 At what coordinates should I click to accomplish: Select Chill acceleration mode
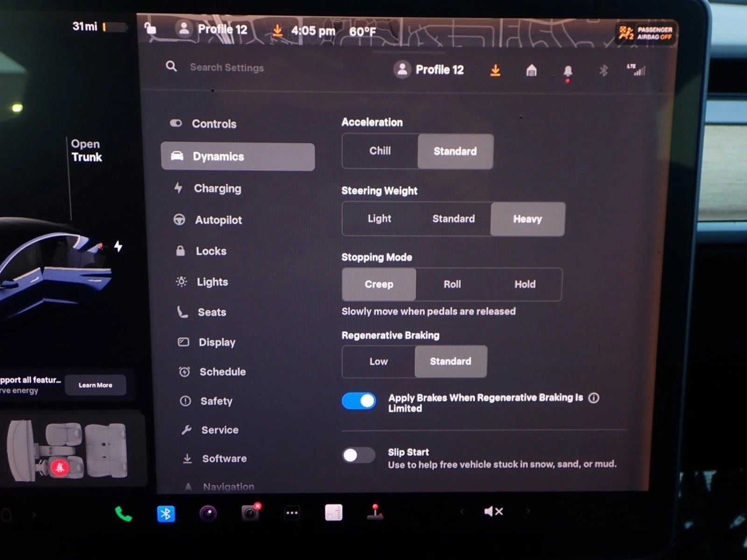click(380, 151)
